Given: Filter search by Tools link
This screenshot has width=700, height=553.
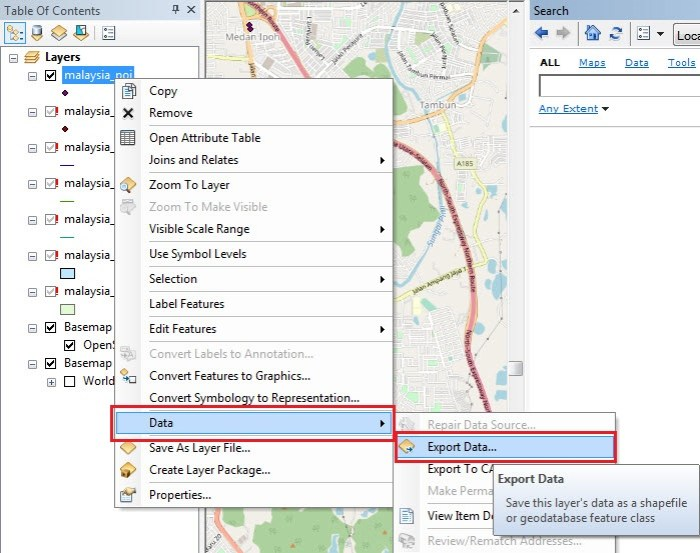Looking at the screenshot, I should coord(681,62).
